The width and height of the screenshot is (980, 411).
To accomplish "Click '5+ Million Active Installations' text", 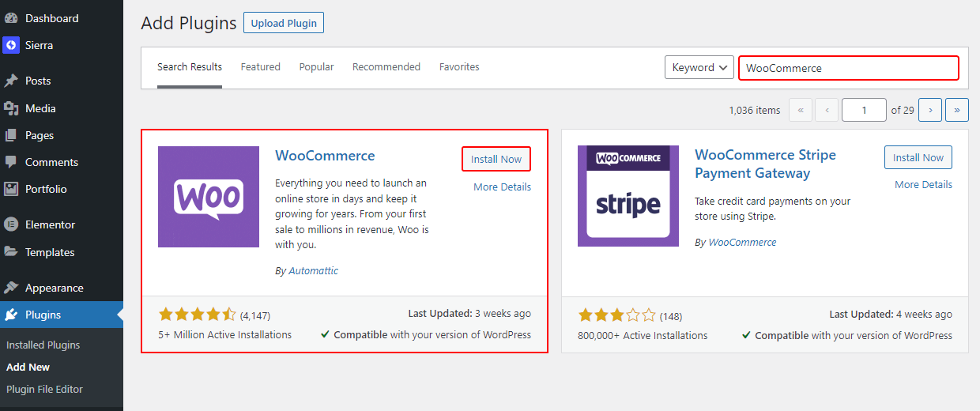I will (x=224, y=334).
